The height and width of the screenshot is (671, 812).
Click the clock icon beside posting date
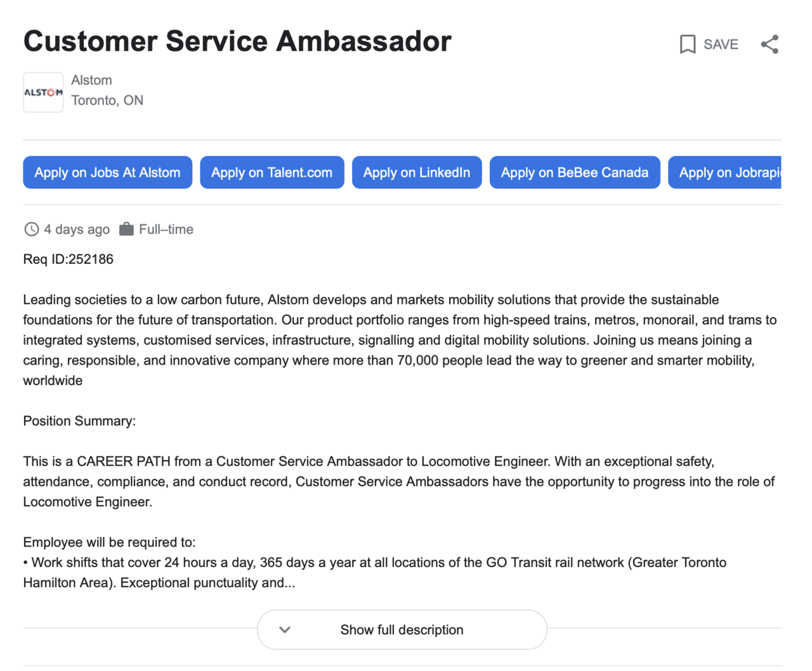point(32,230)
